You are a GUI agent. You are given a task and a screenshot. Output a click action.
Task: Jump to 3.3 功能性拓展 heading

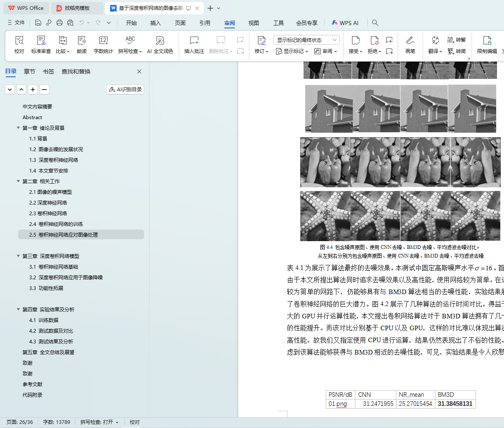(46, 288)
